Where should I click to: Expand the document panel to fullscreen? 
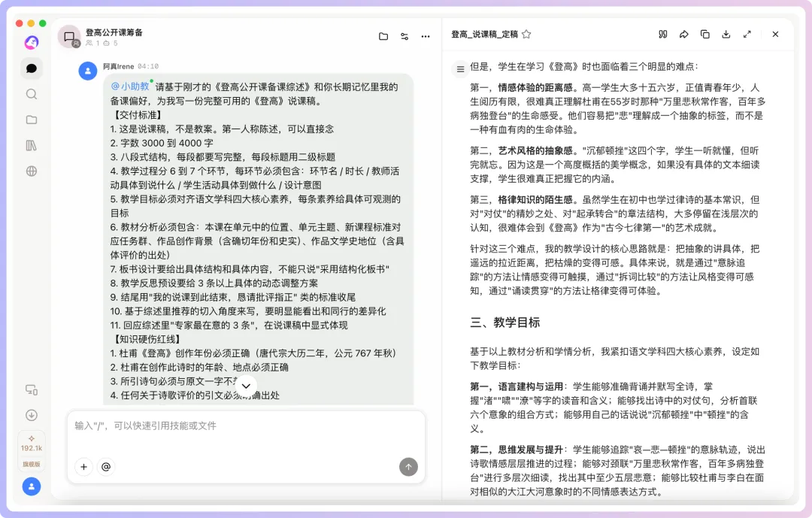[x=747, y=34]
